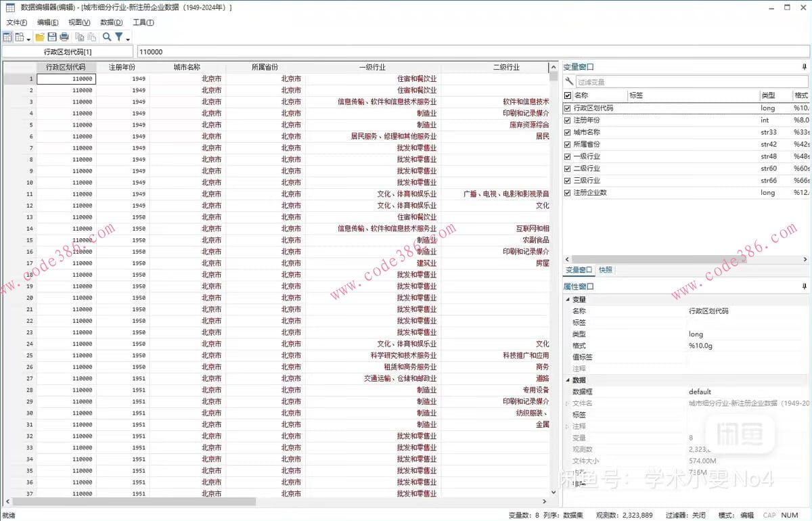812x521 pixels.
Task: Click wrench icon beside variable filter box
Action: 569,81
